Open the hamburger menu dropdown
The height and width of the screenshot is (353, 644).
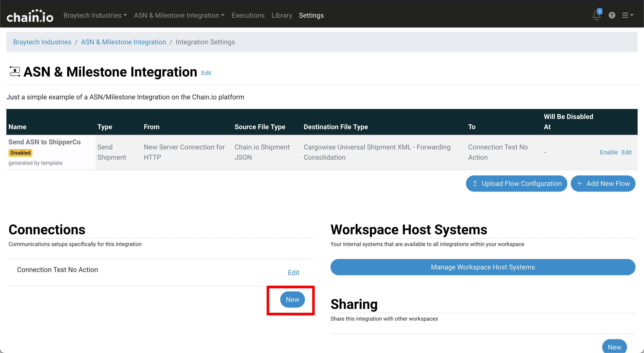[628, 15]
